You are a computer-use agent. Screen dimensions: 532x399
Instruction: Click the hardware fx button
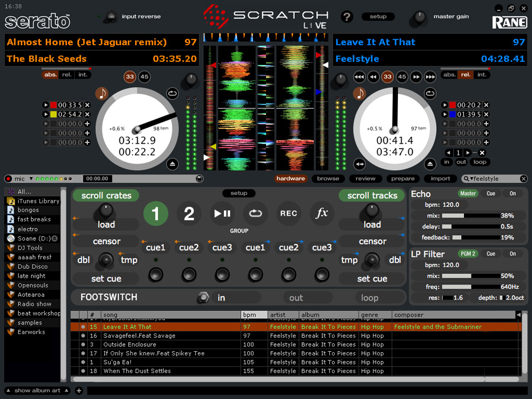tap(322, 213)
